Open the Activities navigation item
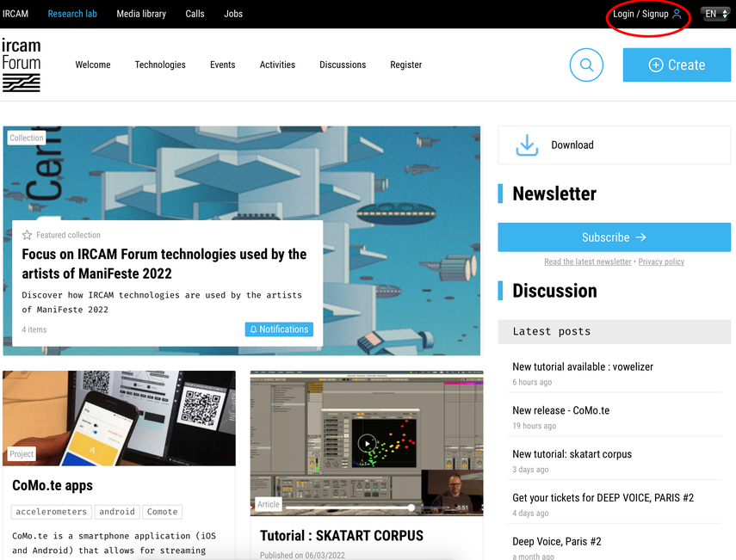 277,65
